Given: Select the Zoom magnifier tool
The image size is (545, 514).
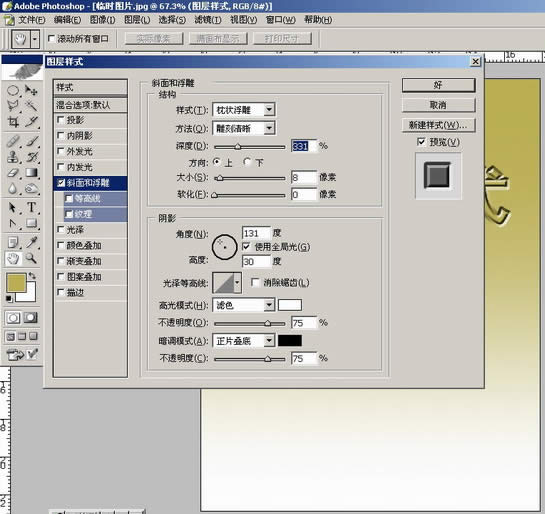Looking at the screenshot, I should coord(31,258).
